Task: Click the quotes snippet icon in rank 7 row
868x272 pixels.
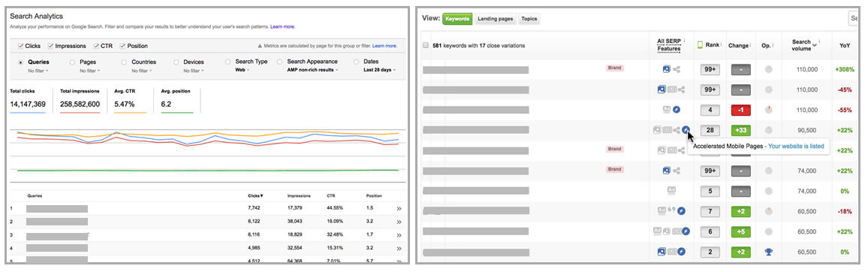Action: [x=671, y=210]
